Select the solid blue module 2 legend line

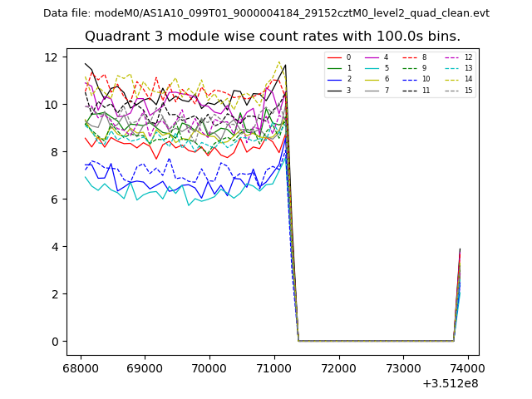pos(333,79)
